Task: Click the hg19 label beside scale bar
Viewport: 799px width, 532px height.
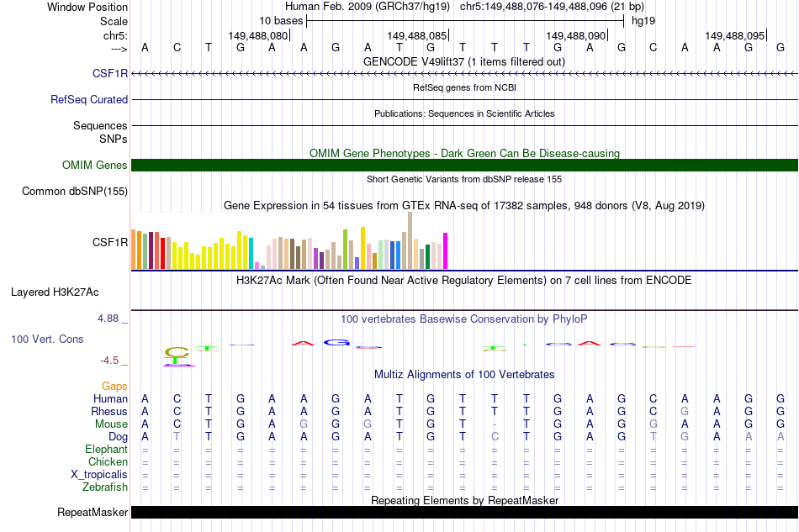Action: coord(643,21)
